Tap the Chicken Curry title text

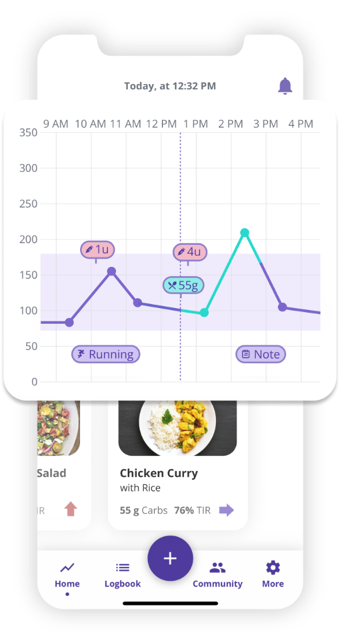(x=159, y=473)
